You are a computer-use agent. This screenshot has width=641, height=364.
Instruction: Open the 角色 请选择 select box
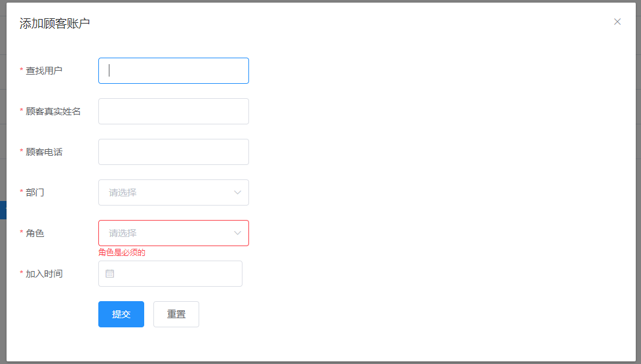pos(173,233)
